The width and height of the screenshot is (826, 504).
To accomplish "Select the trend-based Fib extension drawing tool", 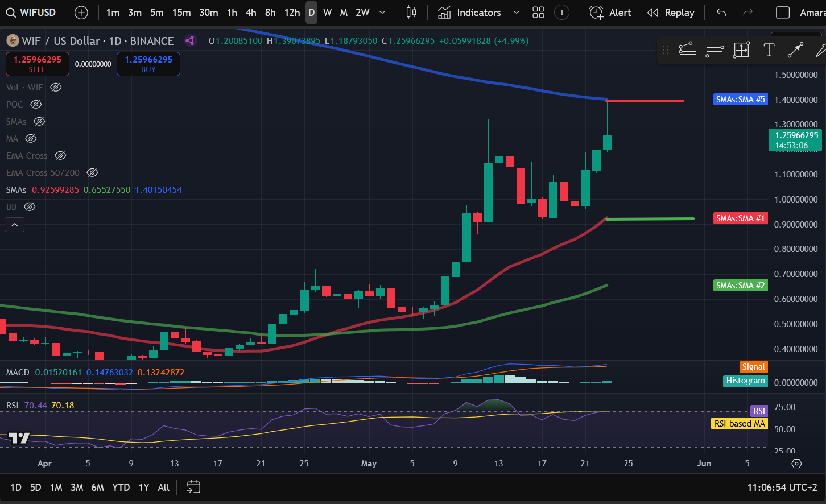I will 688,50.
